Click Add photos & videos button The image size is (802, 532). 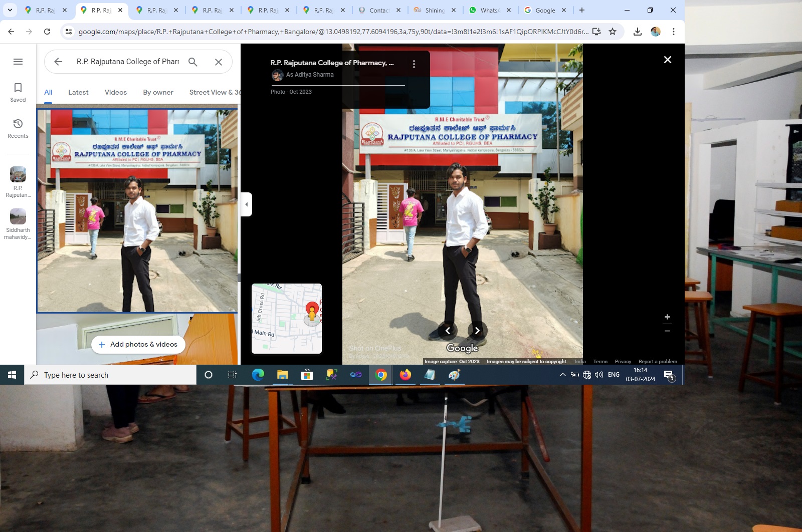point(138,345)
